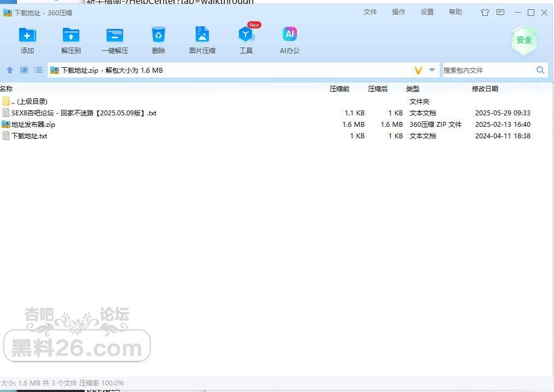
Task: Click the green 安全 security shield badge
Action: click(x=524, y=40)
